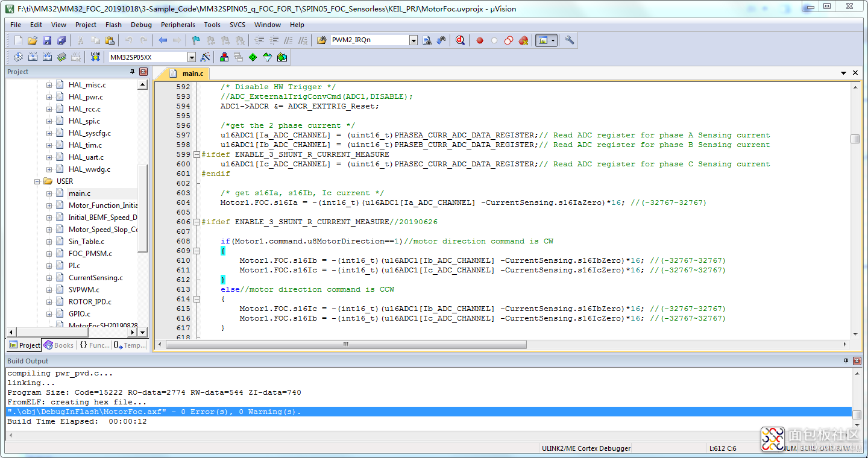Open the window layout dropdown arrow
Image resolution: width=868 pixels, height=458 pixels.
(553, 40)
